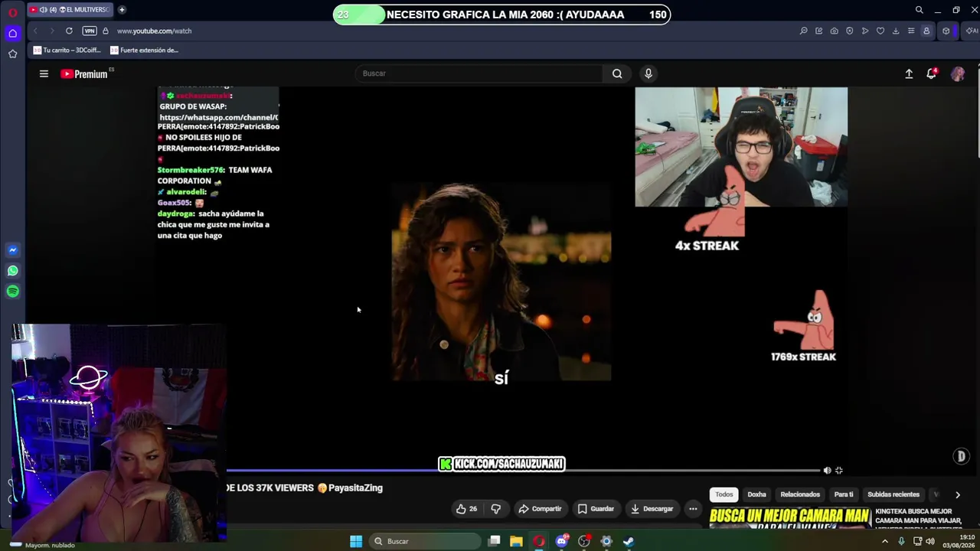
Task: Open the Fuerte extensión de bookmark
Action: pos(144,51)
